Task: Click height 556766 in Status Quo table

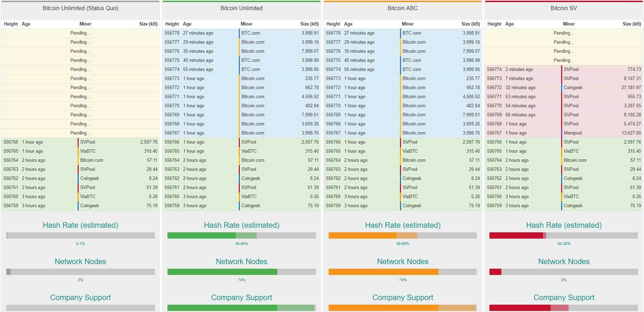Action: (11, 142)
